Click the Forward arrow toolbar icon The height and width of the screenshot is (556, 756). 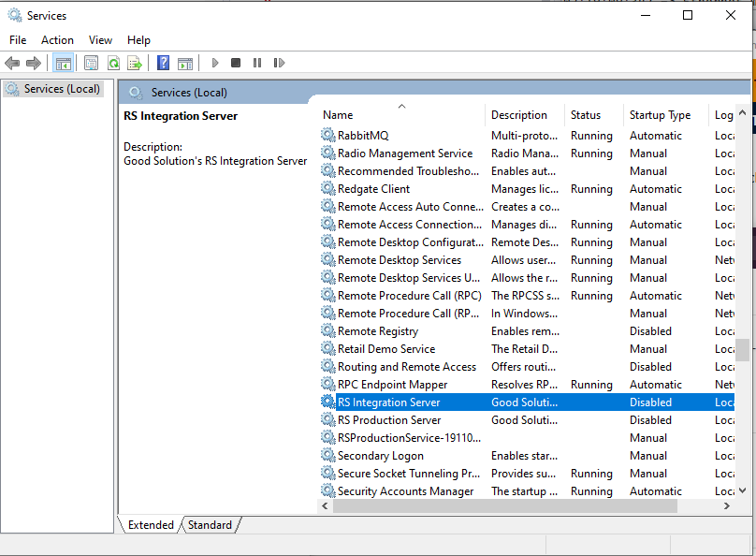coord(34,63)
